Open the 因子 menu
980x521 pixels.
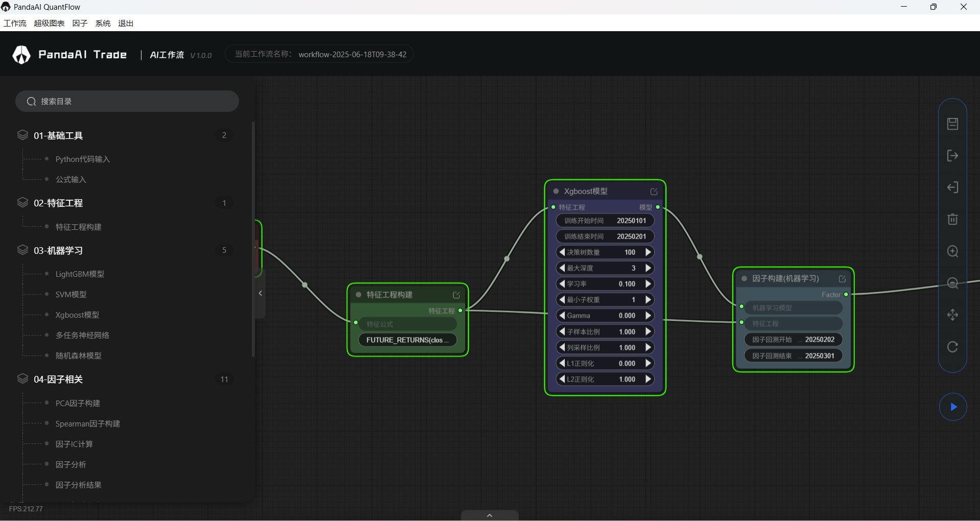(x=80, y=23)
